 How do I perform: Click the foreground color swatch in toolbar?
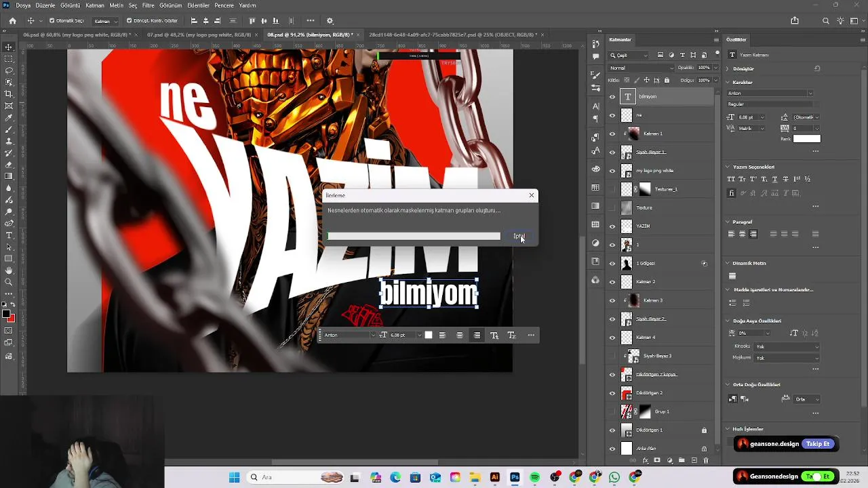(6, 314)
